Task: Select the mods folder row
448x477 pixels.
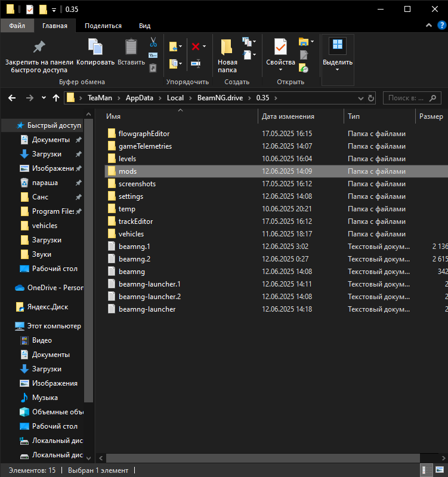Action: tap(276, 171)
